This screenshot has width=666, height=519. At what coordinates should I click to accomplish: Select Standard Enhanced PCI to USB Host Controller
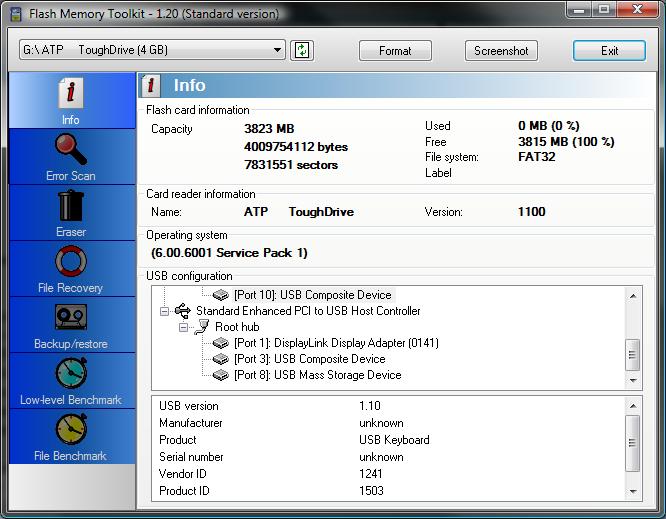point(308,311)
